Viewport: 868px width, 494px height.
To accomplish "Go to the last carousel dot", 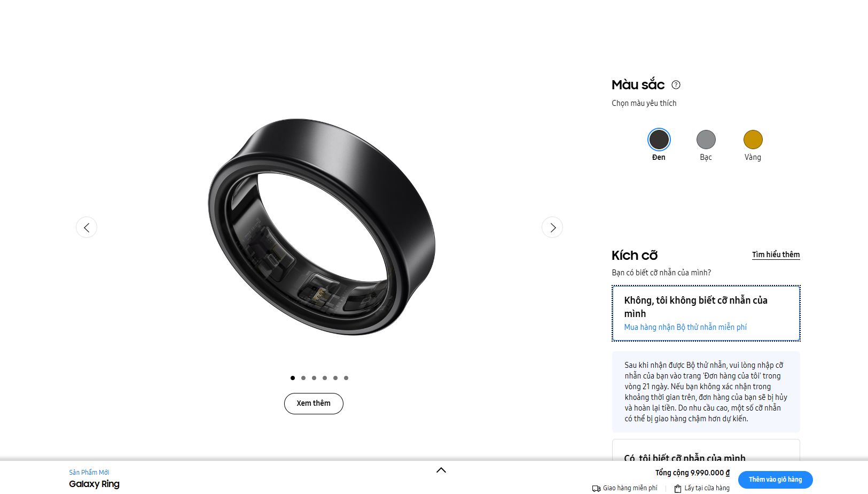I will pos(346,378).
